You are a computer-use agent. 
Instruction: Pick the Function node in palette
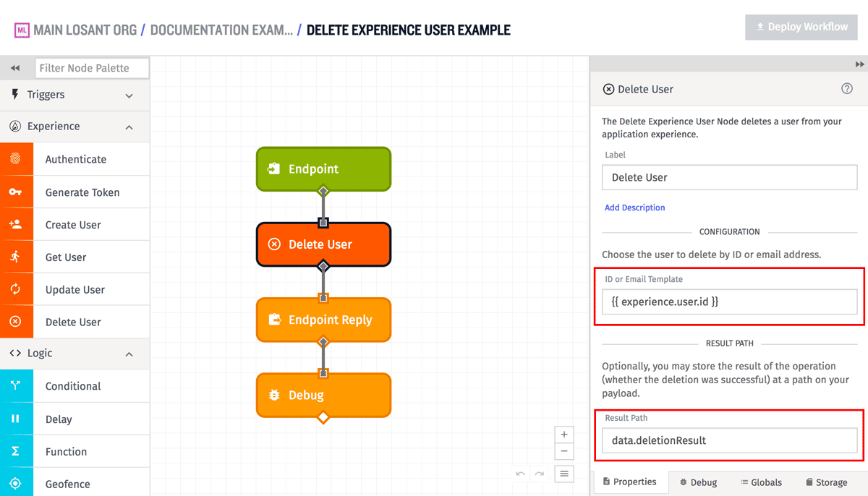click(x=75, y=451)
